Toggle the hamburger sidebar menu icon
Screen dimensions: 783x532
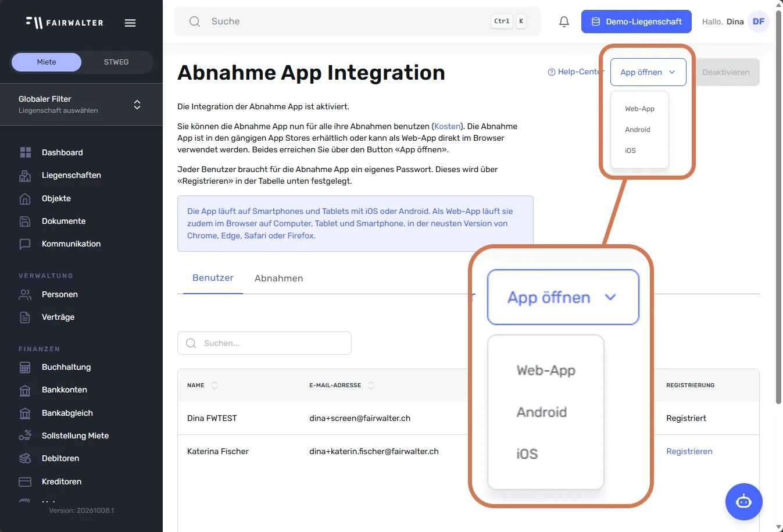pyautogui.click(x=130, y=23)
